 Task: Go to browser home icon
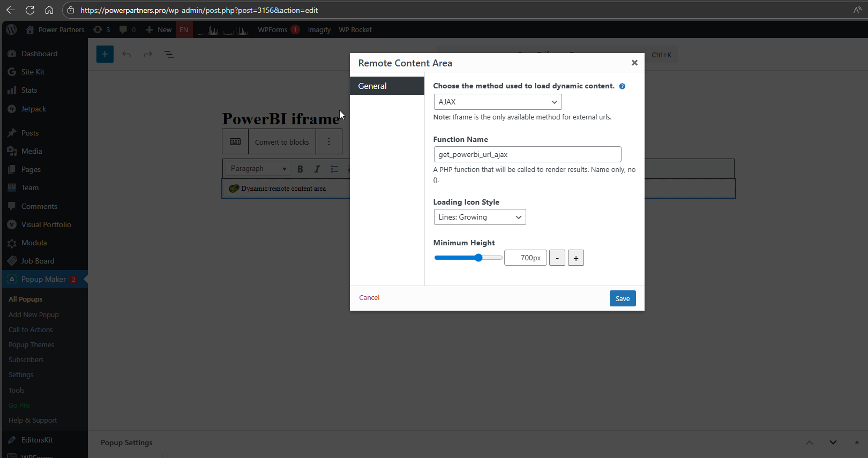49,10
